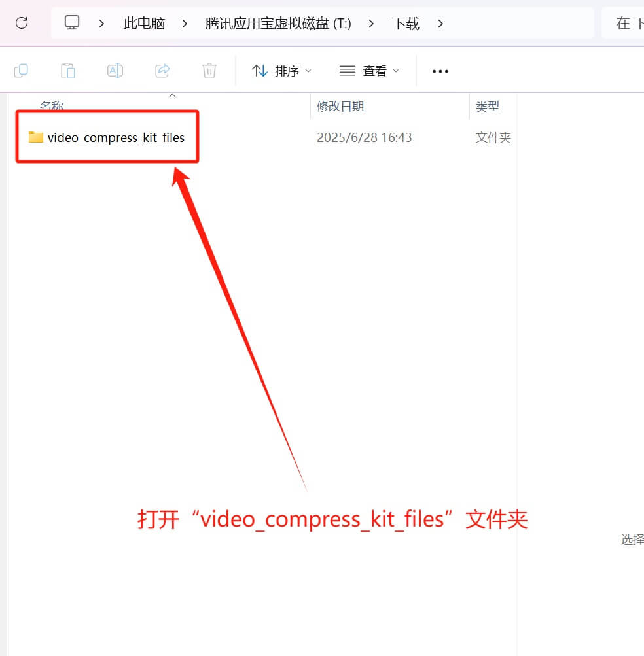Screen dimensions: 644x656
Task: Go to 腾讯应用宝虚拟磁盘 (T:) breadcrumb
Action: tap(278, 24)
